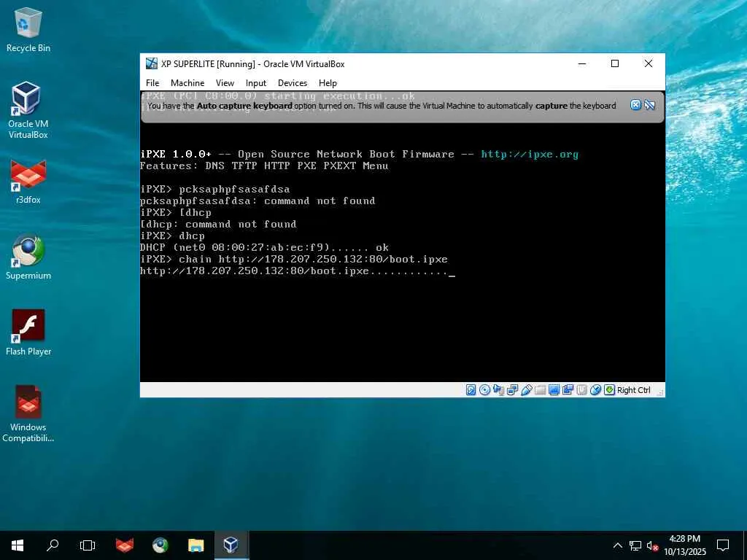Click the keyboard capture green arrow icon
Image resolution: width=747 pixels, height=560 pixels.
609,390
